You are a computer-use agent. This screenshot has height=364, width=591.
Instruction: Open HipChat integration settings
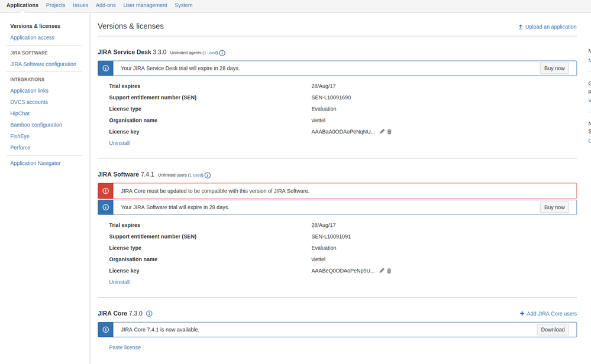click(20, 113)
